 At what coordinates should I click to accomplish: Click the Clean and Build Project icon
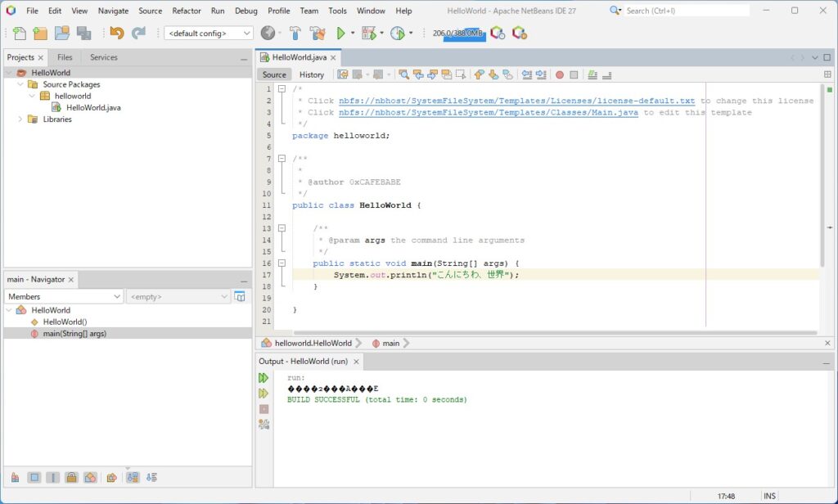(316, 34)
